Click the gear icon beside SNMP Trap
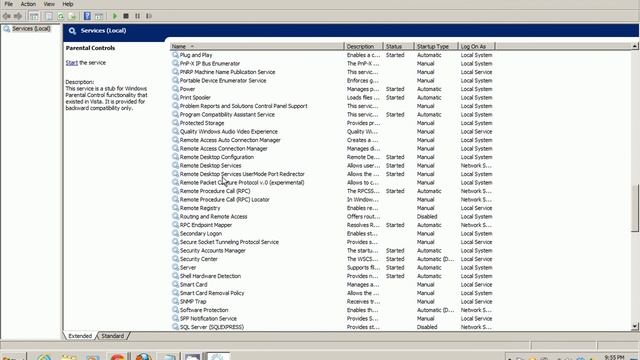Image resolution: width=640 pixels, height=360 pixels. click(x=175, y=301)
